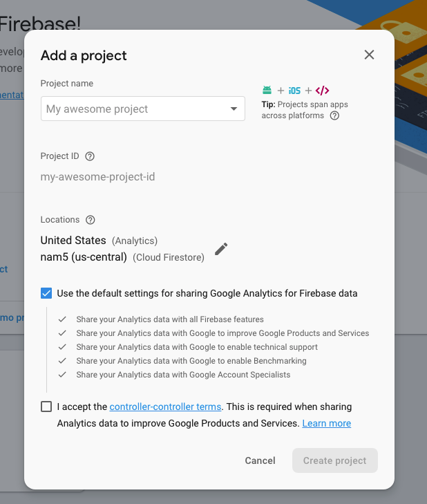This screenshot has width=427, height=504.
Task: Click the line about enabling technical support
Action: pyautogui.click(x=197, y=347)
